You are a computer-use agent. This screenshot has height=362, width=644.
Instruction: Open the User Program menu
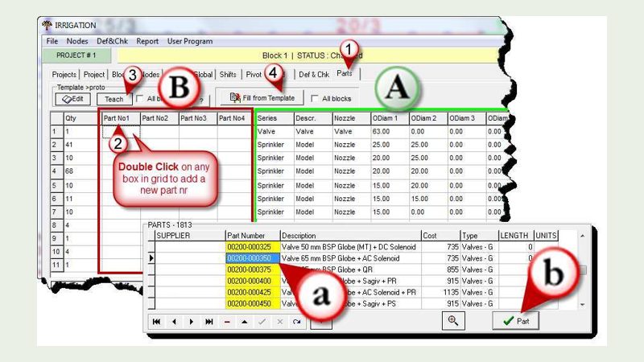pos(190,41)
